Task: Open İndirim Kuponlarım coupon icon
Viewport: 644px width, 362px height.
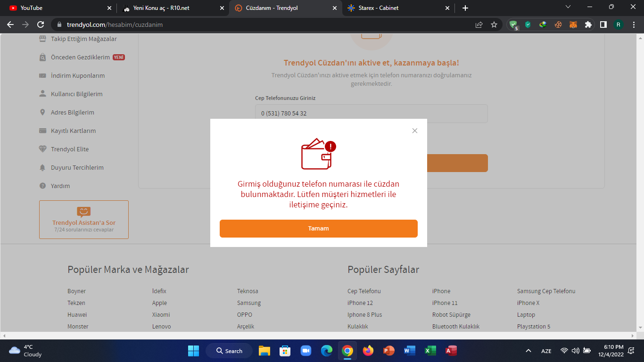Action: pos(42,75)
